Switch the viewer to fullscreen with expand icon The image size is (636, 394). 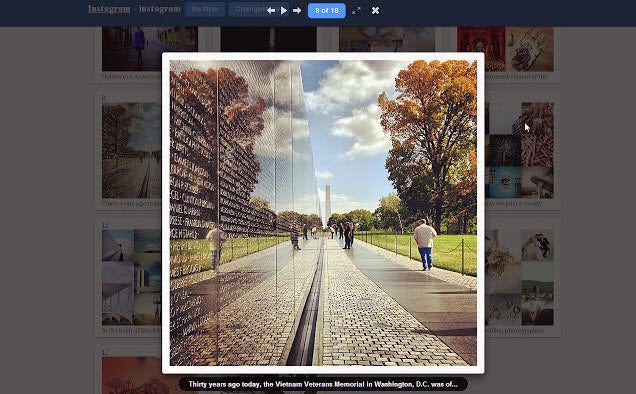[x=356, y=11]
